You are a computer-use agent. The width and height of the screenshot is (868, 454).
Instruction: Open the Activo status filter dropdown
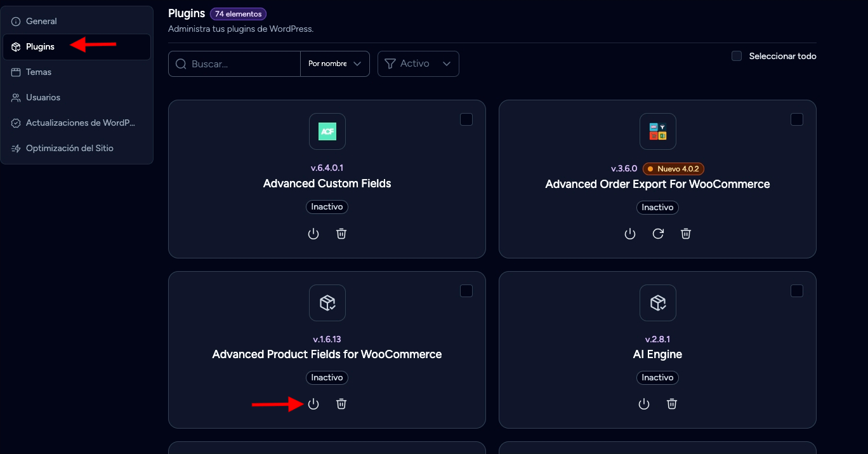click(418, 64)
